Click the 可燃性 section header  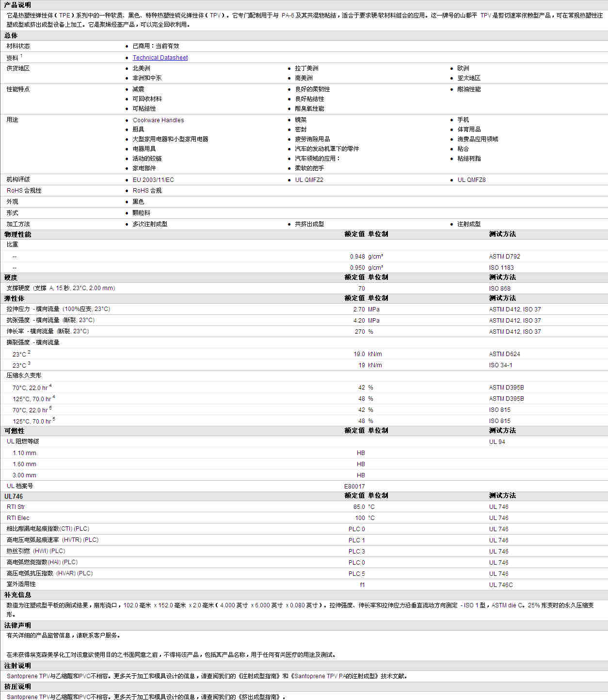click(x=15, y=431)
